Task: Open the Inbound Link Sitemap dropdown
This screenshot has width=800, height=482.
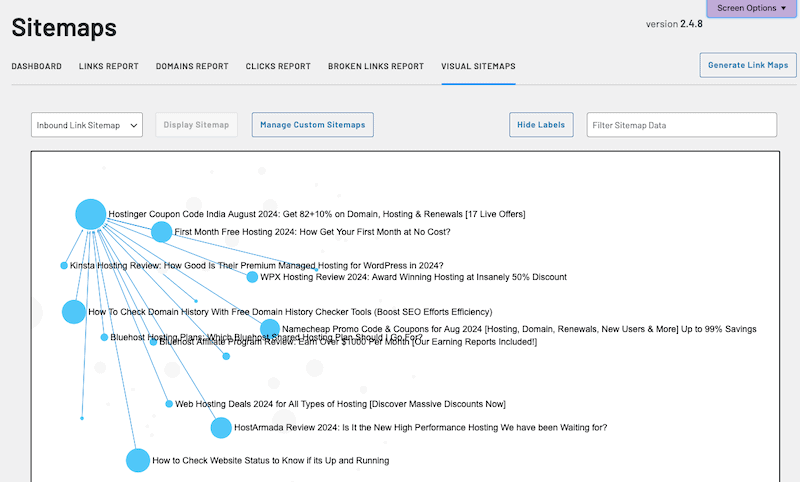Action: (x=87, y=125)
